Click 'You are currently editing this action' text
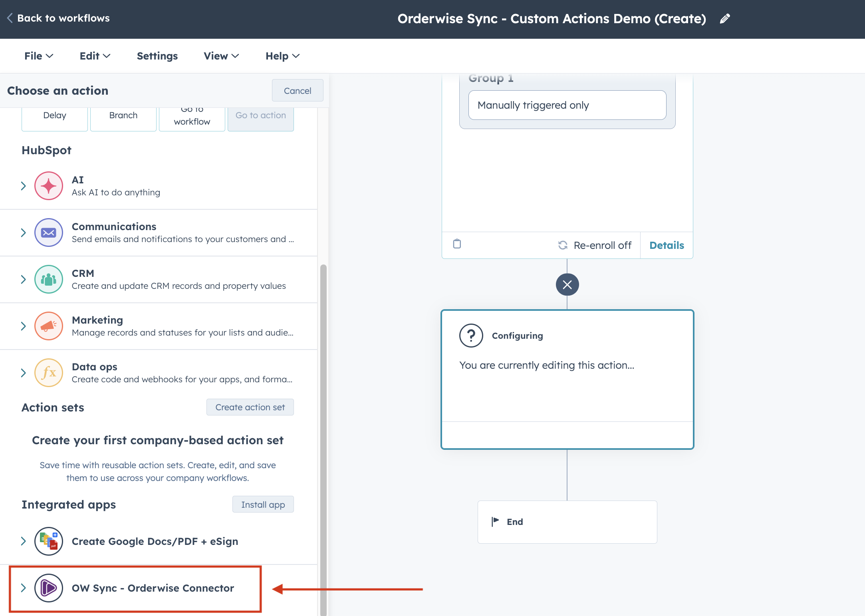Image resolution: width=865 pixels, height=616 pixels. 547,365
